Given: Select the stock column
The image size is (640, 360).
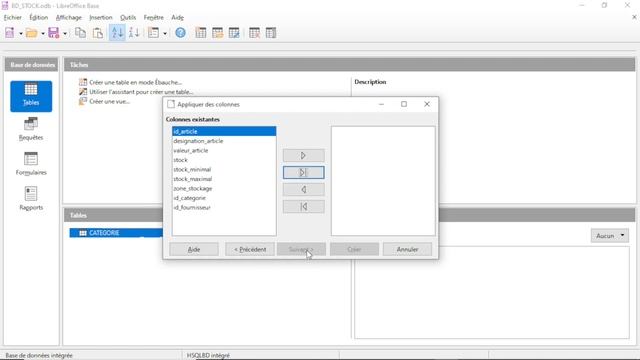Looking at the screenshot, I should pos(224,160).
